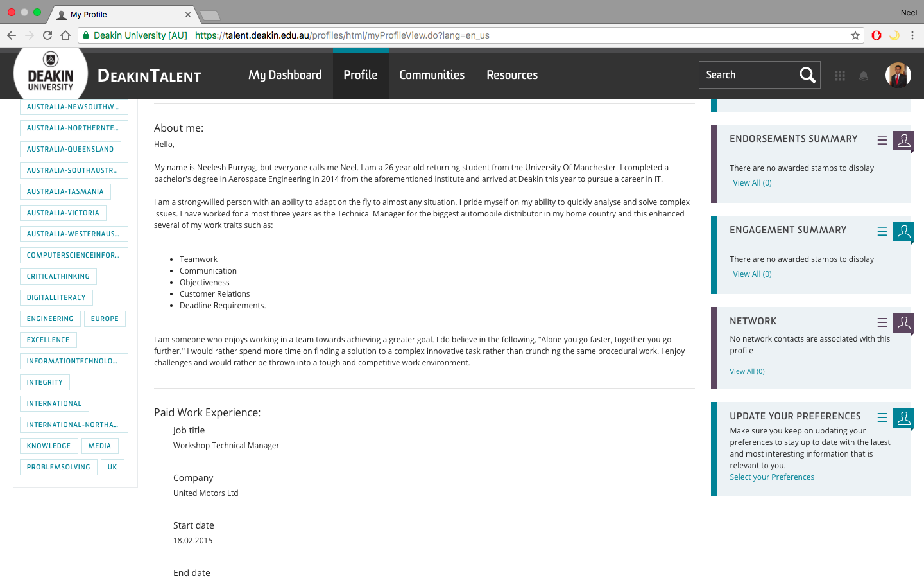Open My Dashboard nav item
The height and width of the screenshot is (578, 924).
(x=285, y=75)
